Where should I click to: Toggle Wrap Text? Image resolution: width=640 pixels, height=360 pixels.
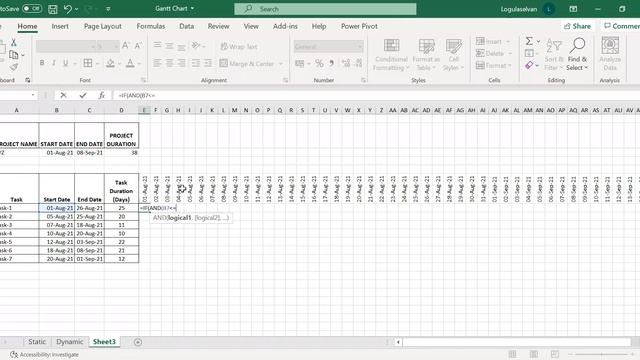239,47
